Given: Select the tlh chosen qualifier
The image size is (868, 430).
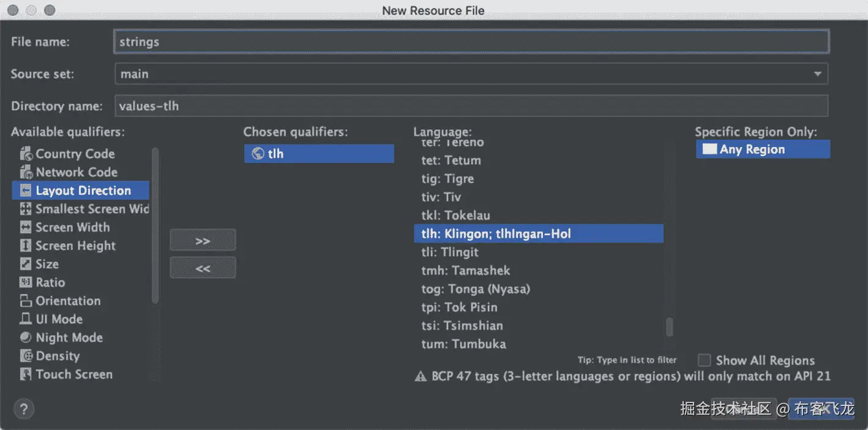Looking at the screenshot, I should click(318, 154).
